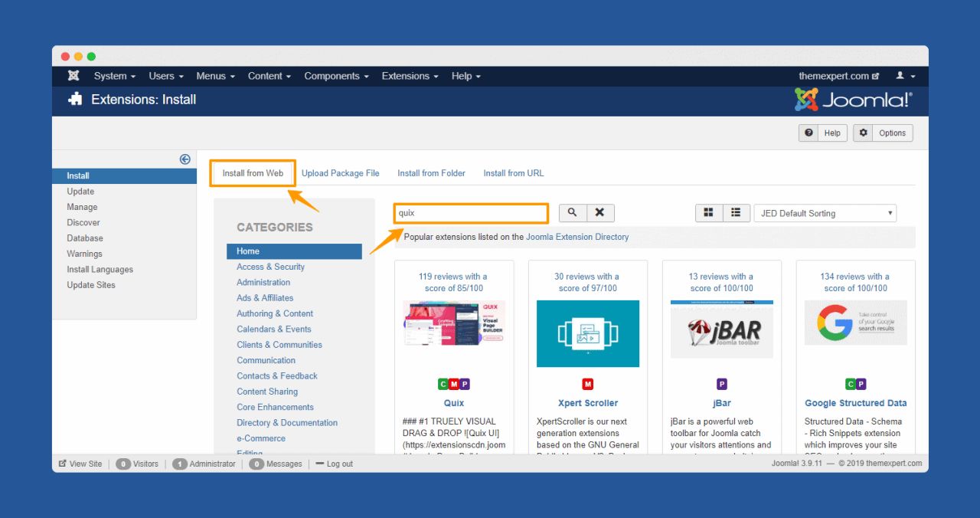
Task: Click the Quix purple 'P' plugin badge
Action: click(465, 384)
